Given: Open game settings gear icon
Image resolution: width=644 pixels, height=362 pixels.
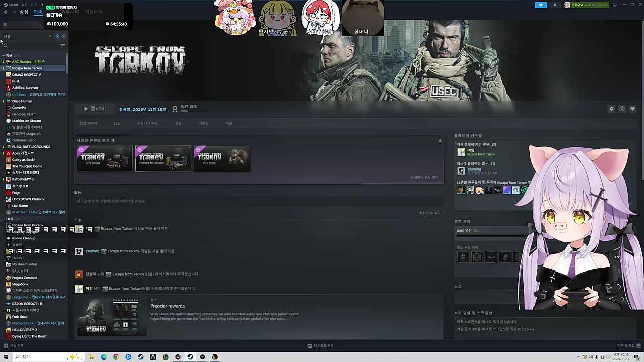Looking at the screenshot, I should tap(611, 109).
